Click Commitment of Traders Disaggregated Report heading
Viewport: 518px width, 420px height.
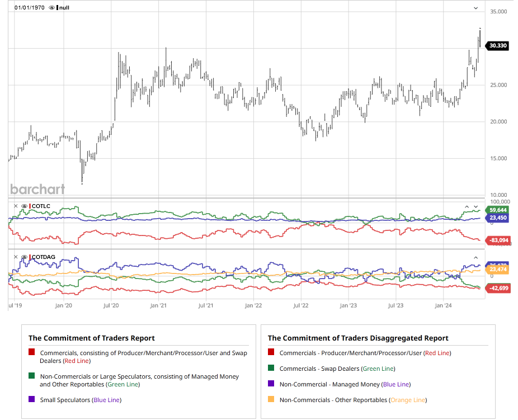click(358, 338)
